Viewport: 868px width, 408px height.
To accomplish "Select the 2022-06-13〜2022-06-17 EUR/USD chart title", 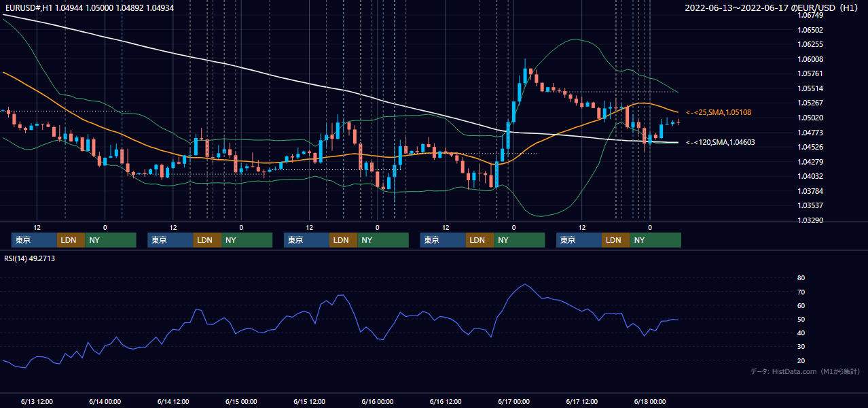I will (x=773, y=8).
